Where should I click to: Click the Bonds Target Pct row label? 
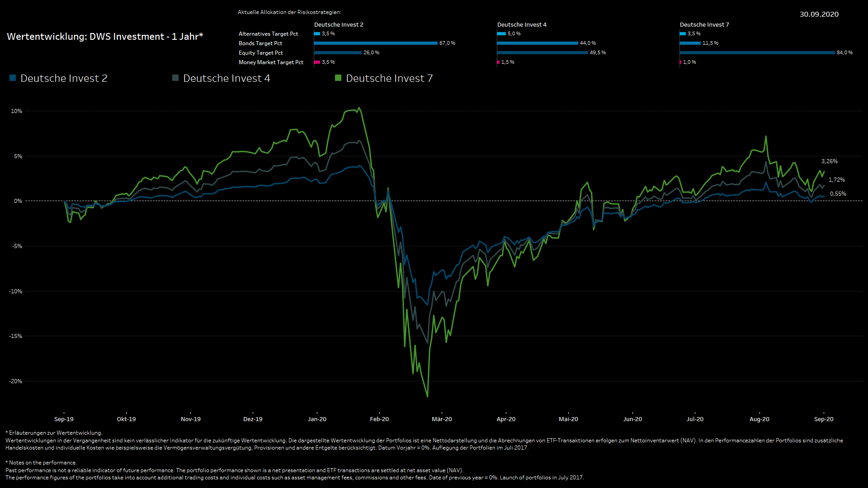click(x=260, y=43)
